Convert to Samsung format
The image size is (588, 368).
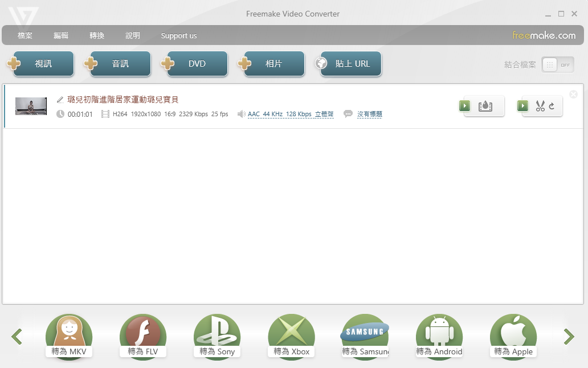click(x=365, y=337)
